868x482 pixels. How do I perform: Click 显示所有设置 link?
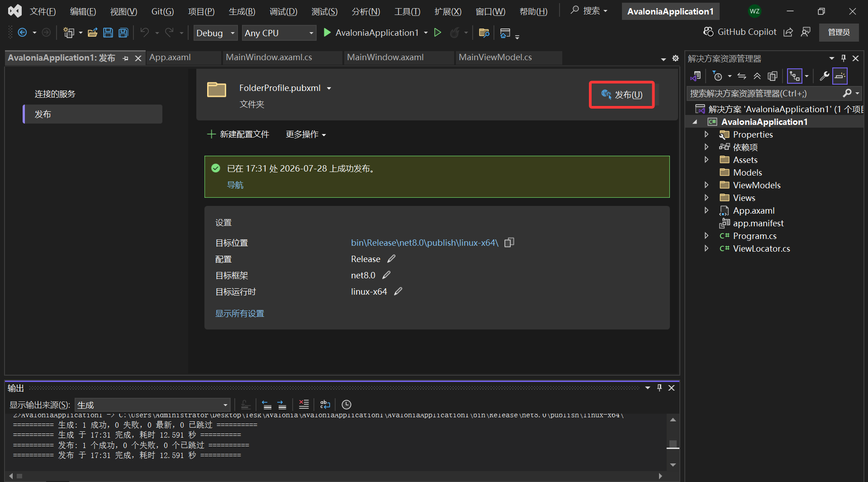(240, 314)
